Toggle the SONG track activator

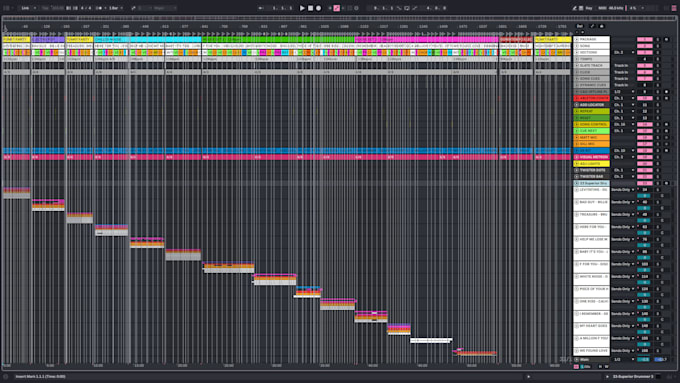(645, 46)
